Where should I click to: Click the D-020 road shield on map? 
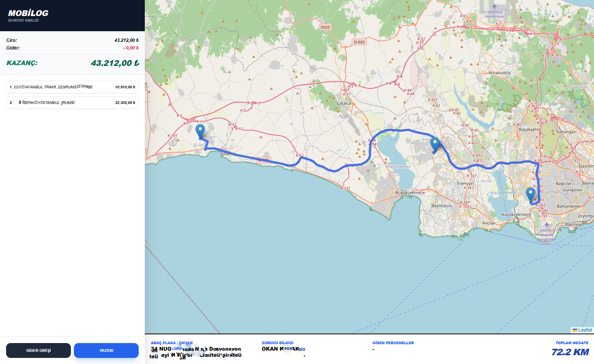[x=359, y=42]
